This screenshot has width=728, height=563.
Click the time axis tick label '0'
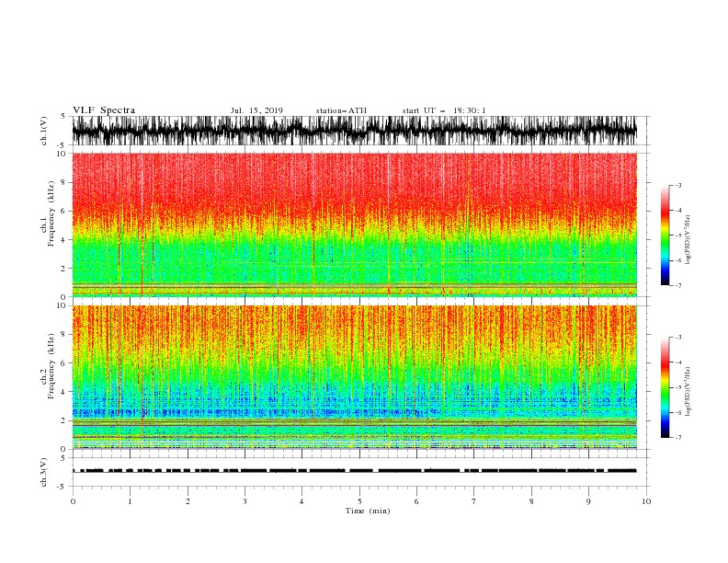click(73, 501)
